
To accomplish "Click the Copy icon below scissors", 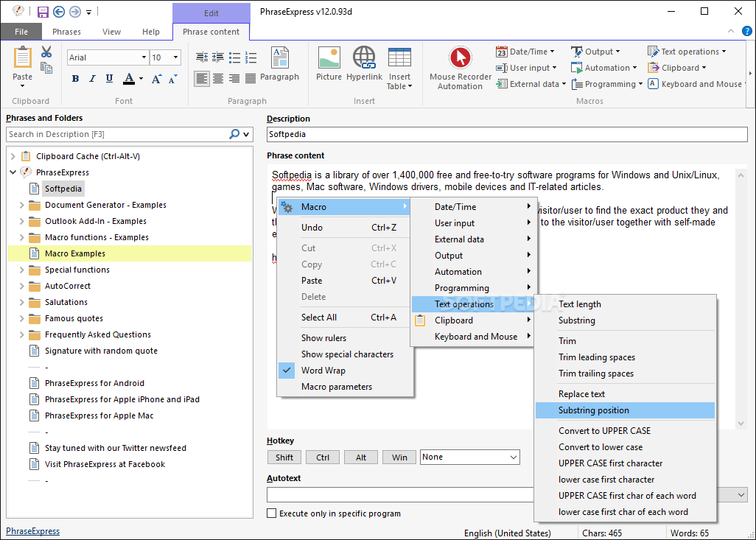I will click(46, 68).
